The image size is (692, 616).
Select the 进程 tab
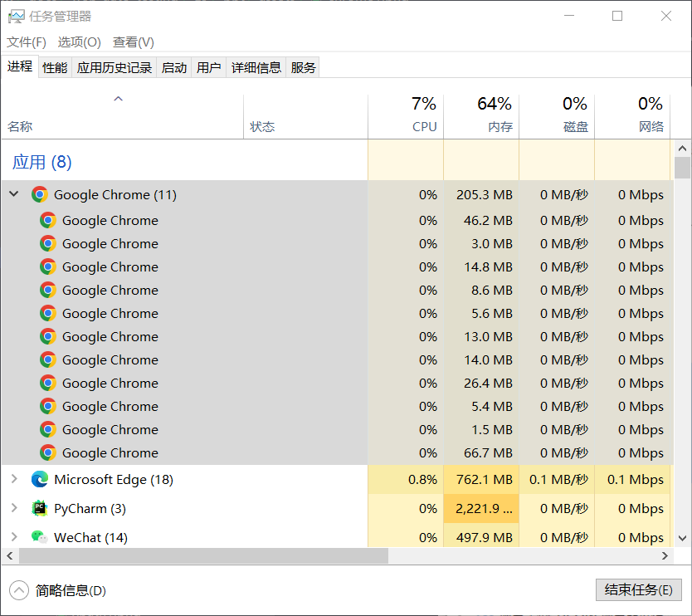(20, 66)
